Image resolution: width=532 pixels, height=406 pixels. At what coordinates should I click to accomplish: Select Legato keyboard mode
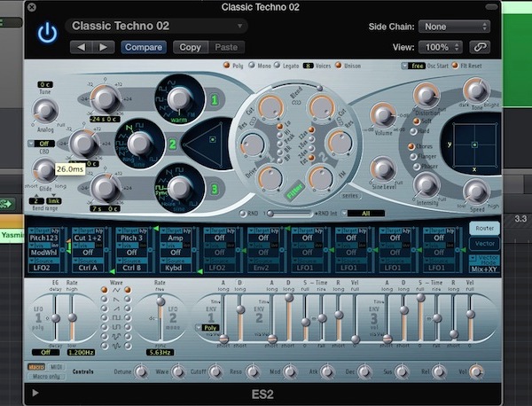278,65
